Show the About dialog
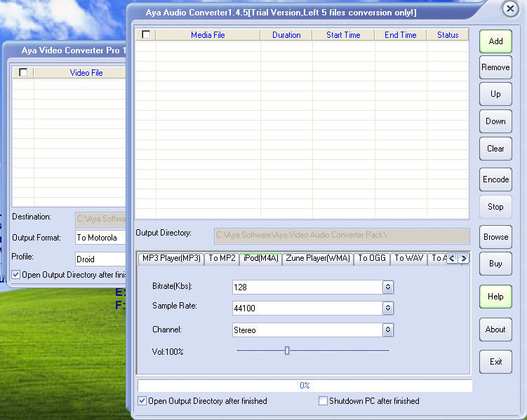 [495, 330]
